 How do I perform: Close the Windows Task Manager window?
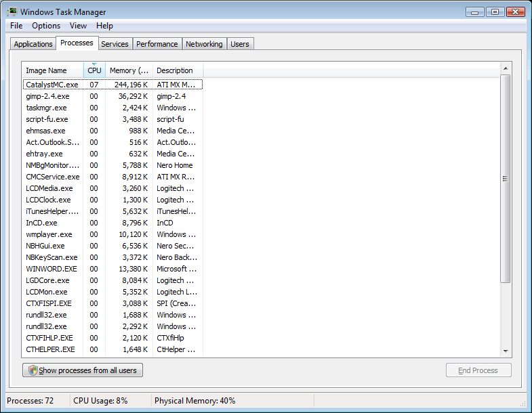(x=515, y=12)
